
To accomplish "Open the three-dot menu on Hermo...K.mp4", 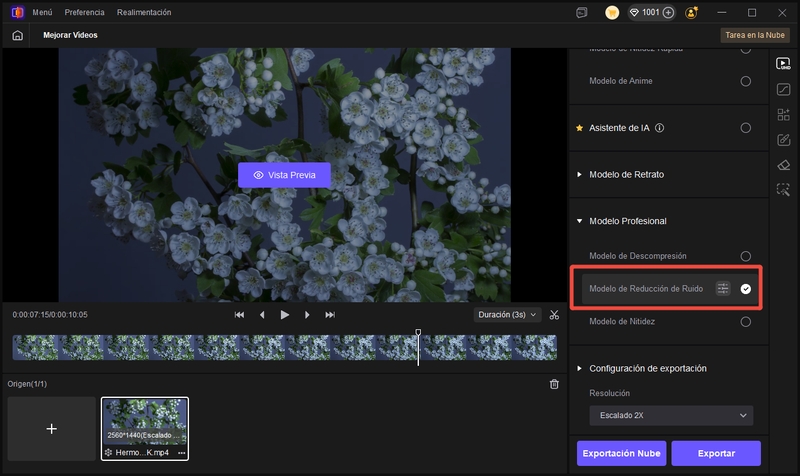I will (x=182, y=453).
